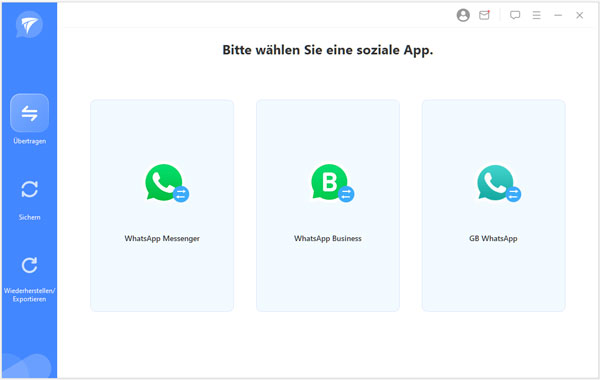Click the WhatsApp Business label text
The width and height of the screenshot is (600, 380).
point(328,238)
